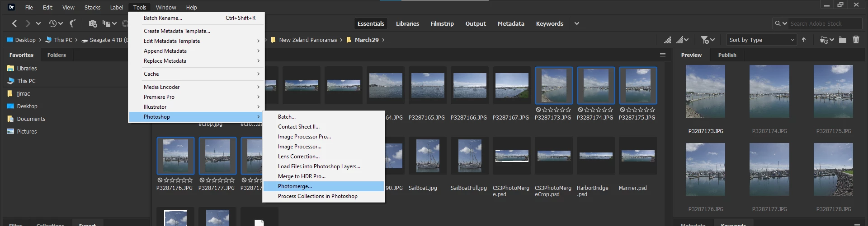Screen dimensions: 868x226
Task: Expand Edit Metadata Template submenu
Action: [x=197, y=41]
